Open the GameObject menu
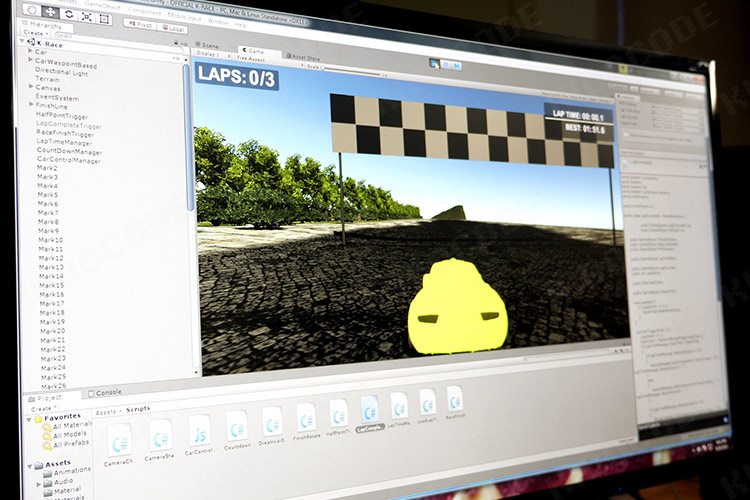Viewport: 750px width, 500px height. click(x=102, y=5)
